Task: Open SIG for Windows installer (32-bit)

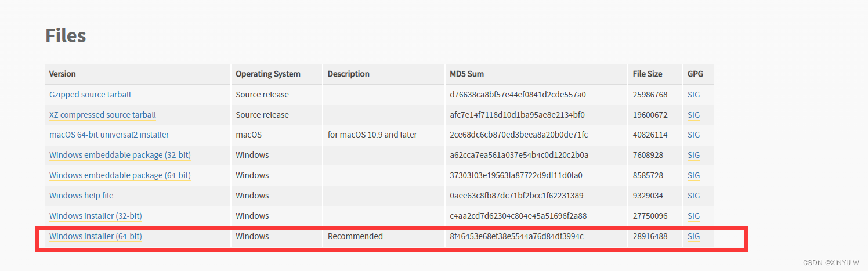Action: 693,216
